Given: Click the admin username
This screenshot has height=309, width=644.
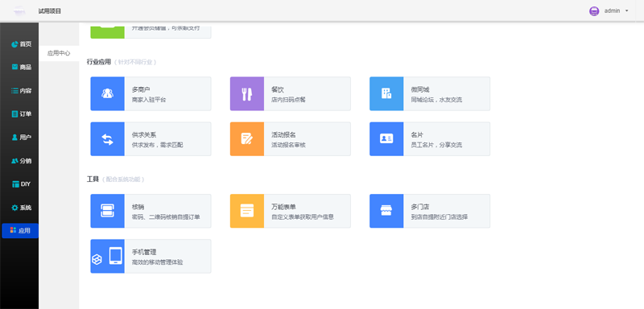Looking at the screenshot, I should coord(612,11).
